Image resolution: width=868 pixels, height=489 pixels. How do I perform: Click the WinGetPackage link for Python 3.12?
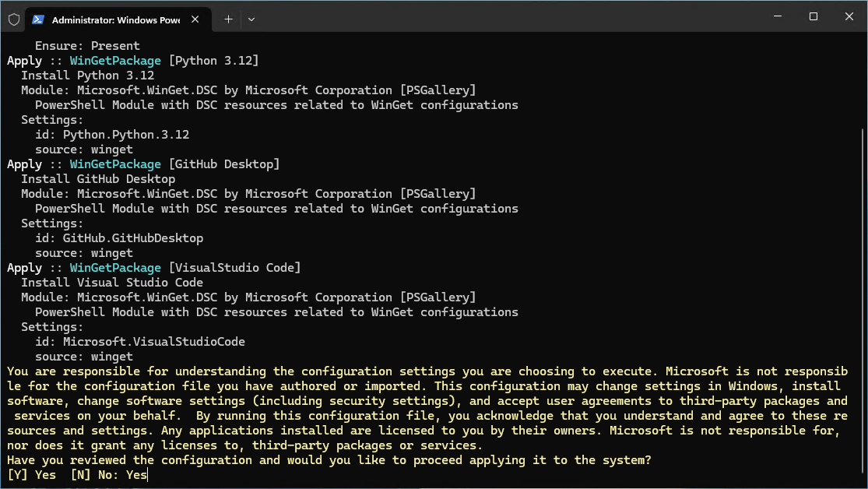click(x=115, y=60)
